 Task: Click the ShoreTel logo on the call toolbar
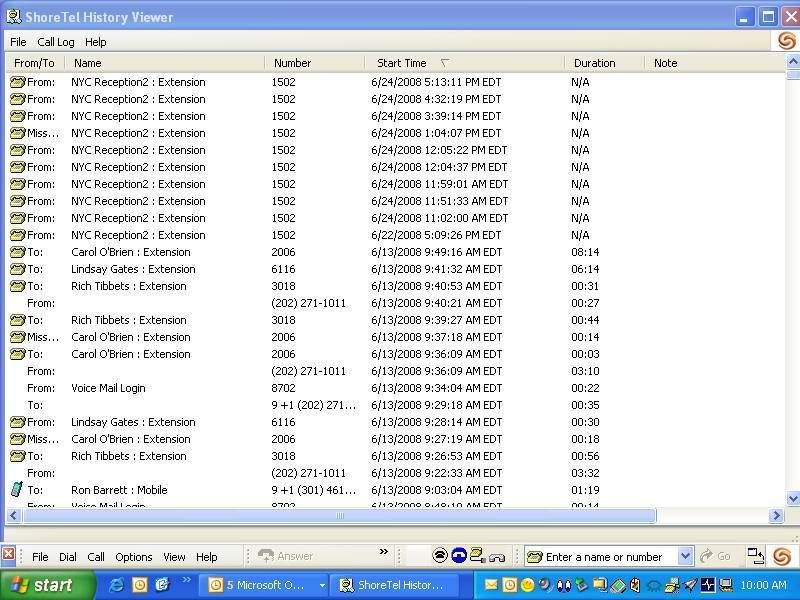tap(782, 556)
